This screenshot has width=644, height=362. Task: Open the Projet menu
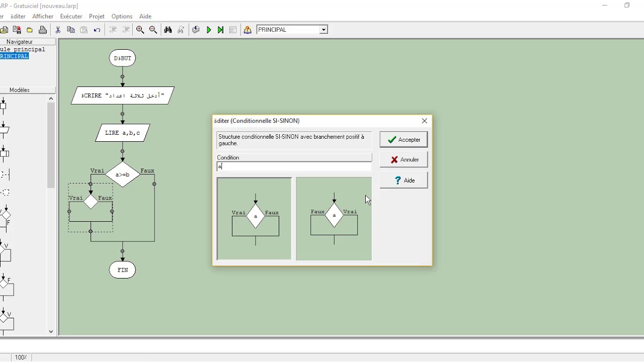[x=97, y=16]
